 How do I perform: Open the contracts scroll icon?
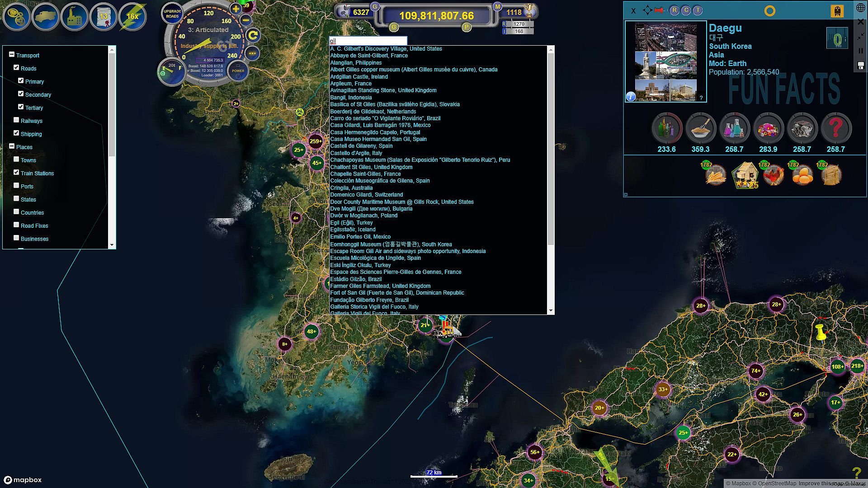coord(104,17)
